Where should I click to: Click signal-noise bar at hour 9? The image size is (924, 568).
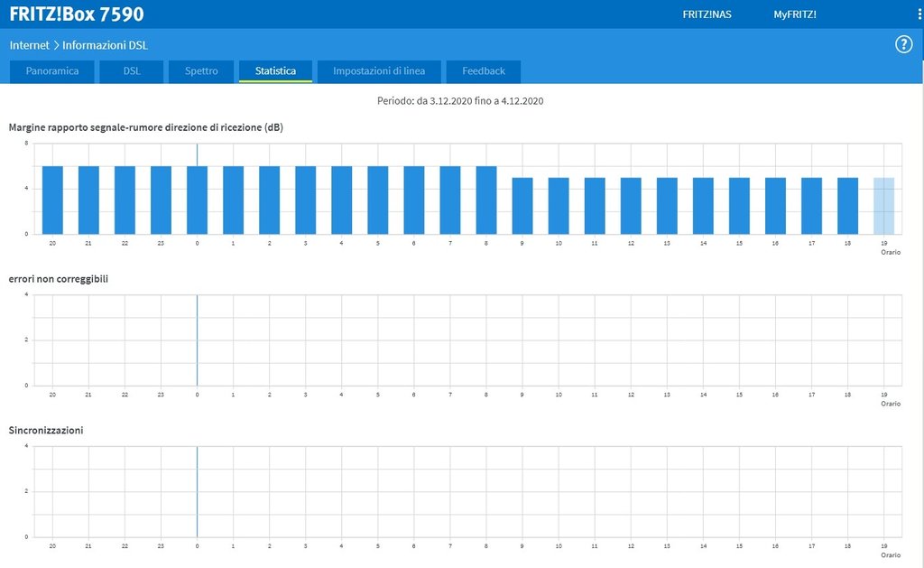click(522, 206)
